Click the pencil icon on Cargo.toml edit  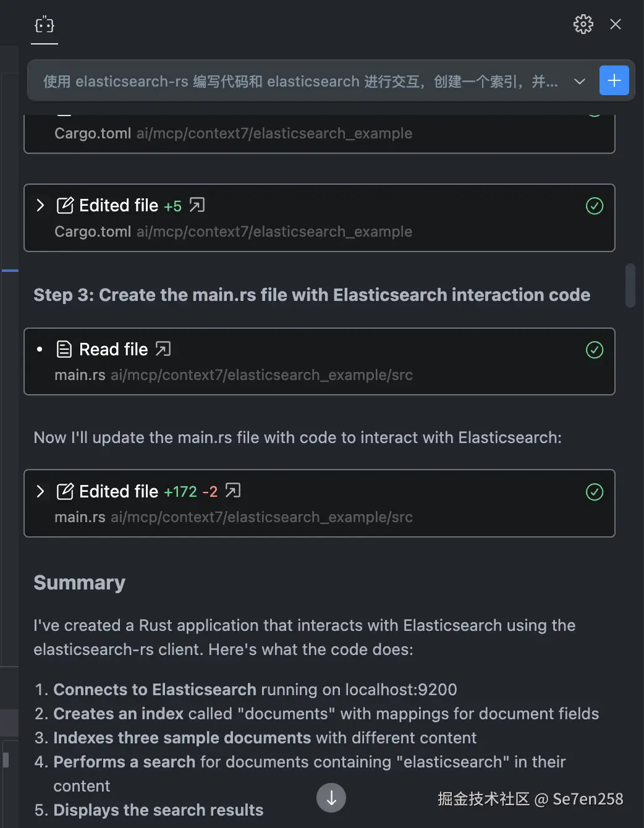[x=65, y=205]
